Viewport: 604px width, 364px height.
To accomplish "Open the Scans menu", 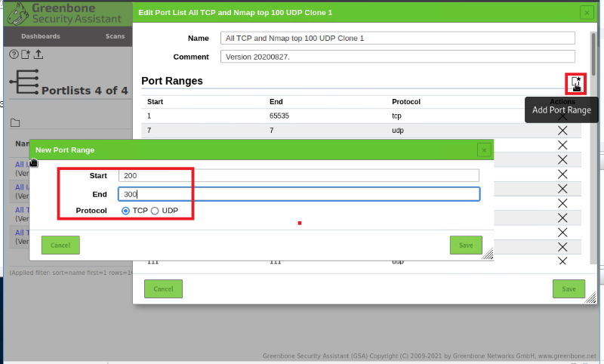I will point(115,36).
